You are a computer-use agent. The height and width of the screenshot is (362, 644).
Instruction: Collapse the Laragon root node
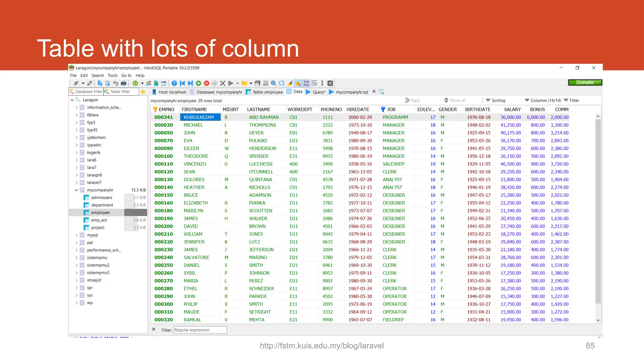72,100
